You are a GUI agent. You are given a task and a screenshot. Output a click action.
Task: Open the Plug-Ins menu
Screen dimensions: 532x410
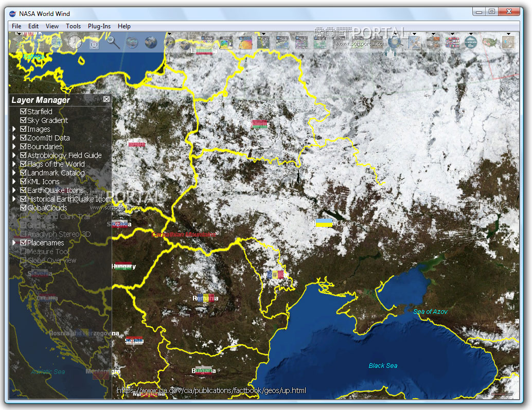click(99, 26)
